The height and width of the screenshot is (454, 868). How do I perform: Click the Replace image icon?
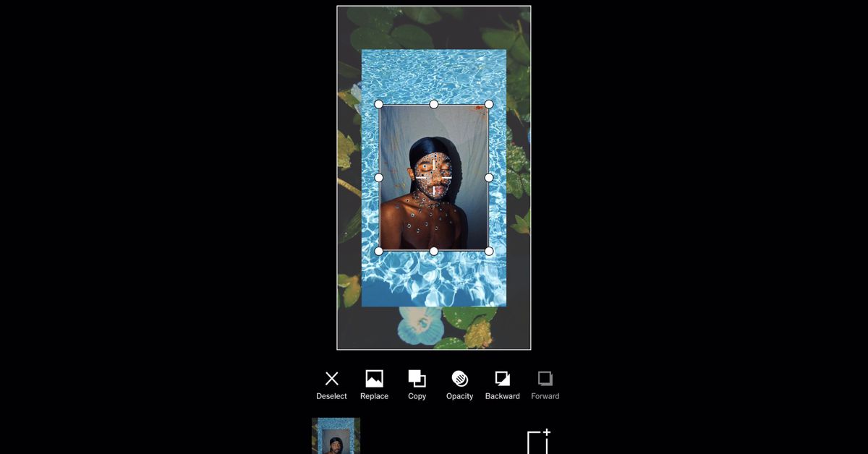pos(374,379)
